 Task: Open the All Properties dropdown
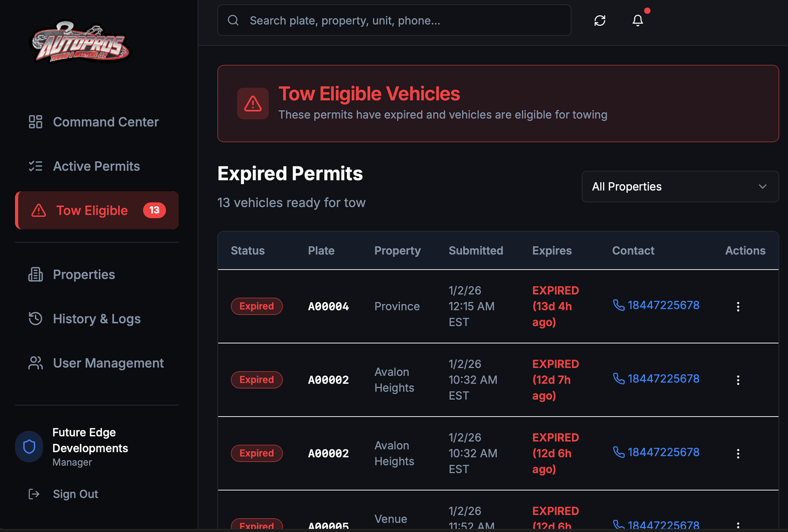click(x=680, y=186)
